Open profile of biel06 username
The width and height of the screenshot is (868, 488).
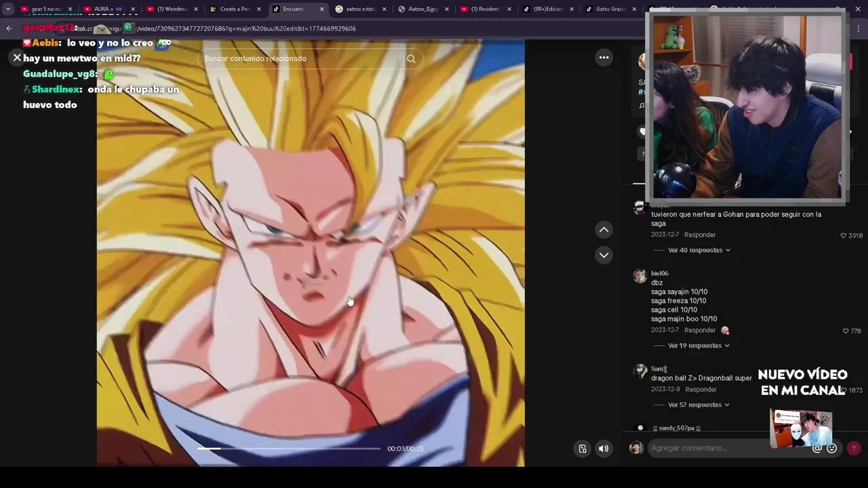click(x=660, y=274)
